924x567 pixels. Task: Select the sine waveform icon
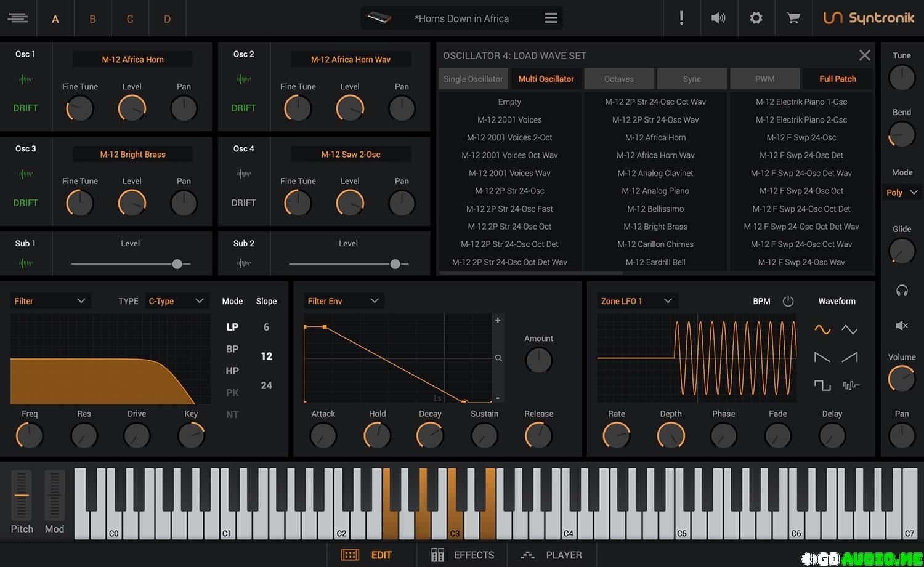[822, 330]
